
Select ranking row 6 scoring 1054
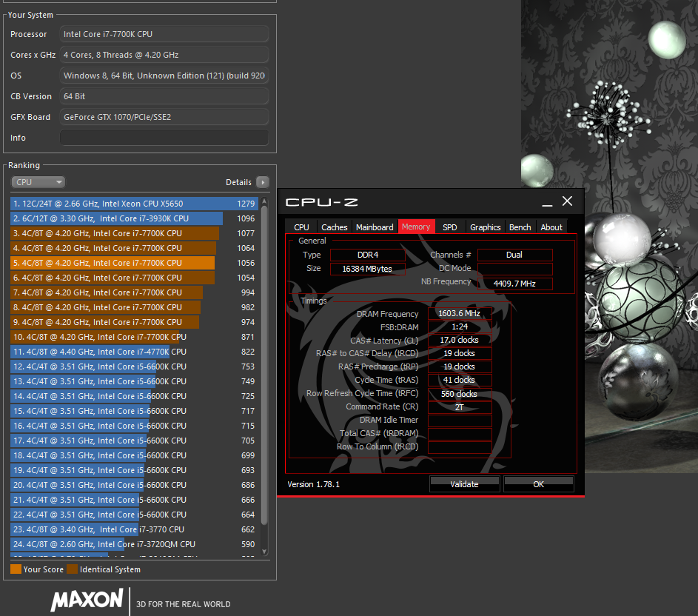tap(134, 278)
